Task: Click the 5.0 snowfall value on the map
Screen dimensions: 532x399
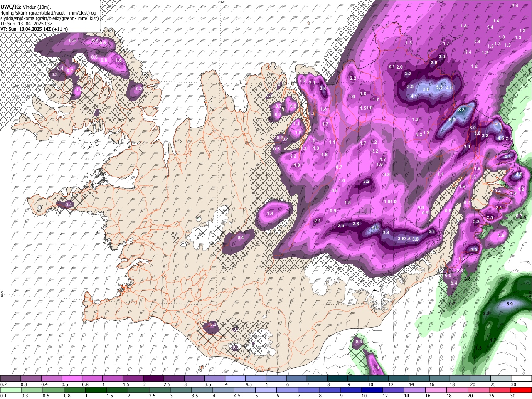Action: (426, 89)
